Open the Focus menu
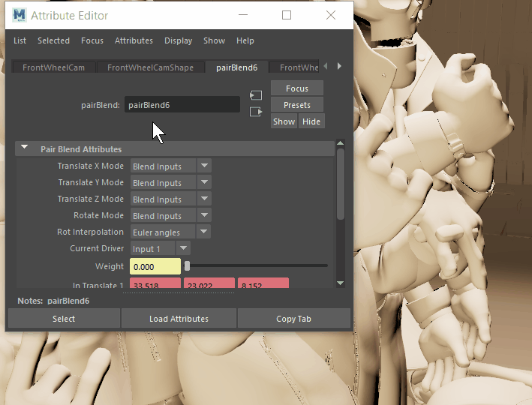 [x=92, y=40]
